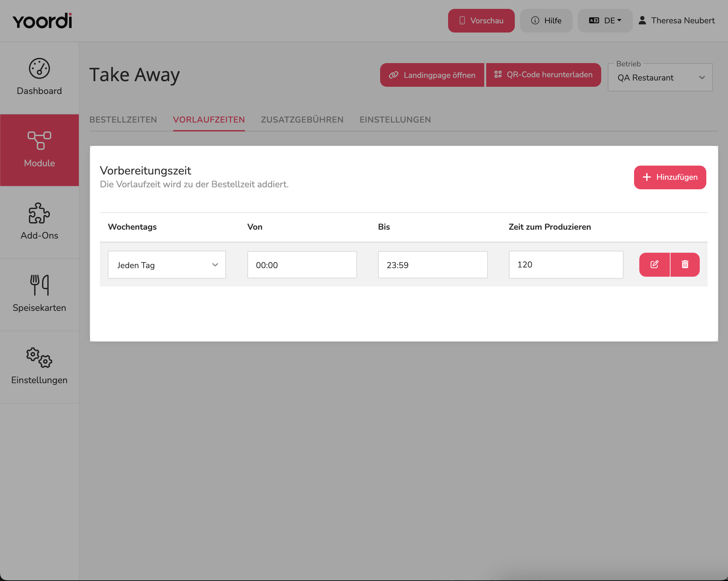Open the Add-Ons puzzle icon
The height and width of the screenshot is (581, 728).
tap(39, 213)
